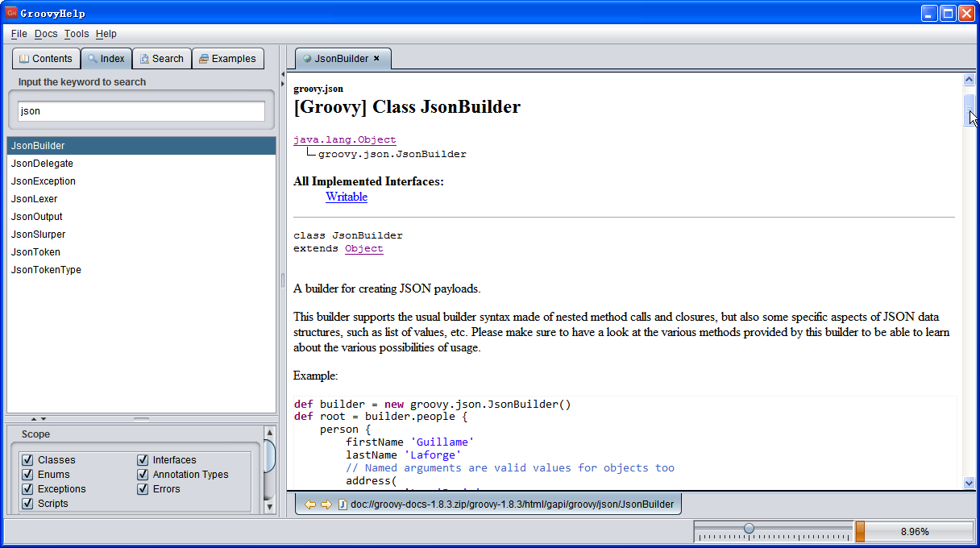Viewport: 980px width, 548px height.
Task: Maximize the GroovyHelp window
Action: 949,13
